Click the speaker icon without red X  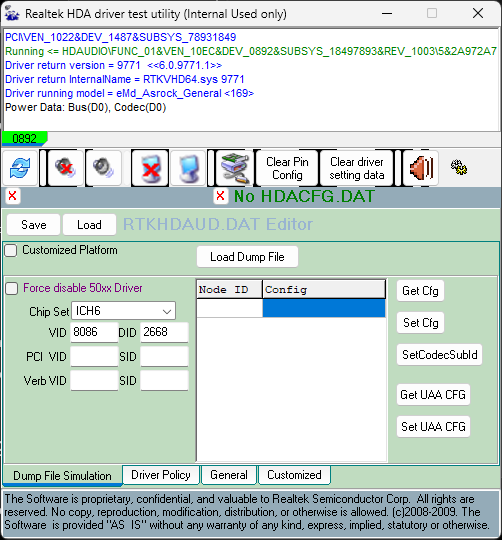click(x=103, y=168)
